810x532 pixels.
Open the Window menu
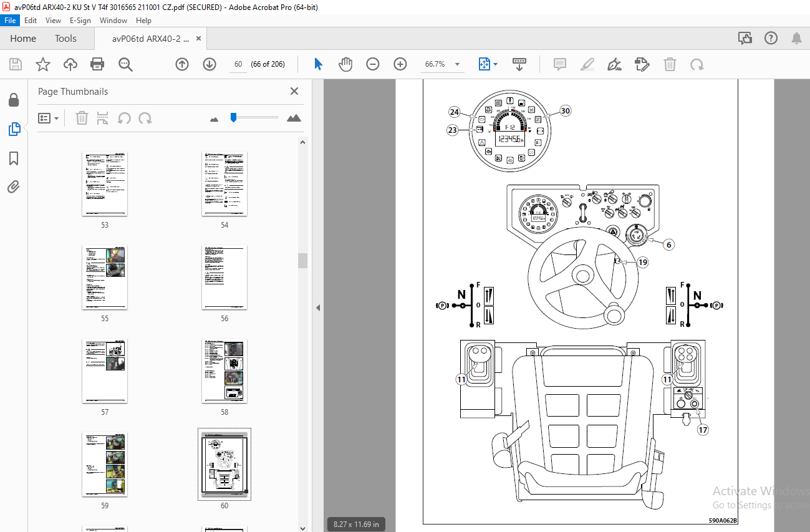click(x=113, y=21)
